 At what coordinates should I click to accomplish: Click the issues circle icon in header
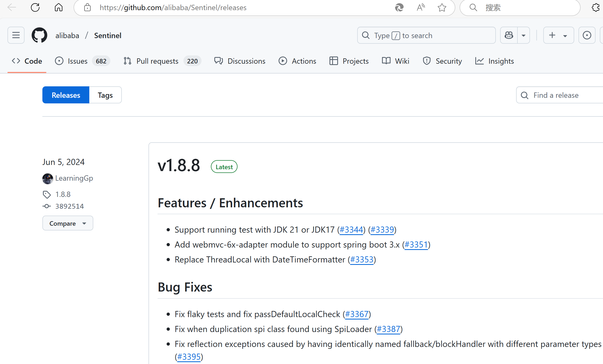point(587,35)
